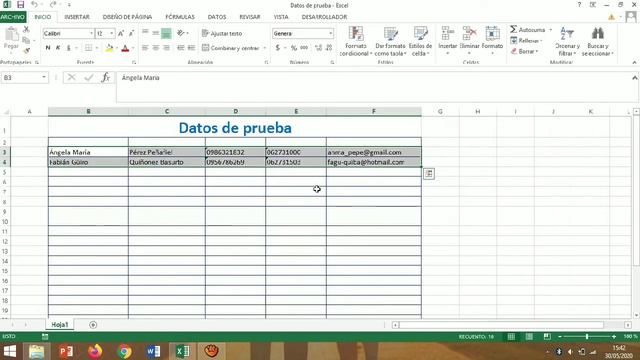Viewport: 640px width, 360px height.
Task: Open the Combinar y centrar dropdown arrow
Action: coord(265,48)
